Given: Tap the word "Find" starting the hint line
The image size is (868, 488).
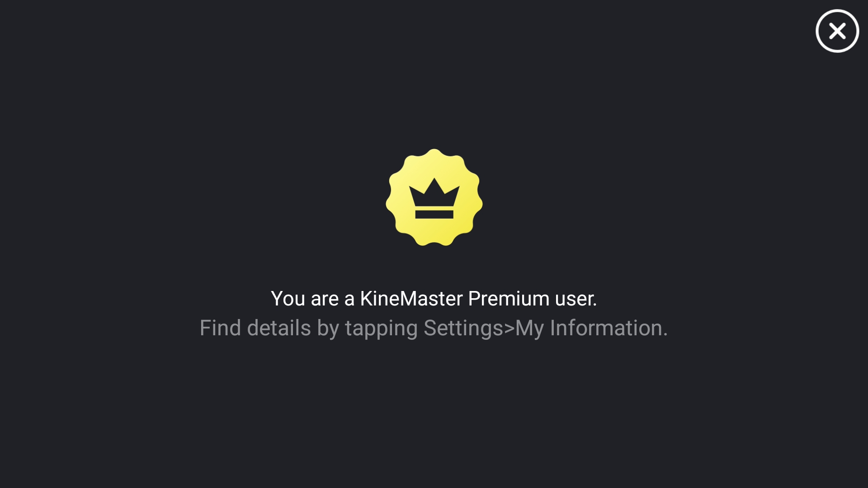Looking at the screenshot, I should click(220, 328).
